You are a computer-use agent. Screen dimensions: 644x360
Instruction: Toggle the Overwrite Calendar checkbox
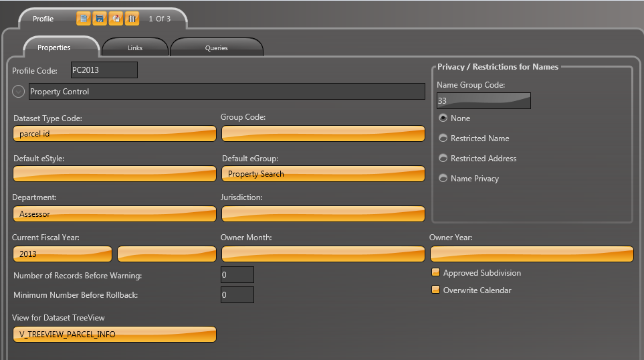click(435, 290)
